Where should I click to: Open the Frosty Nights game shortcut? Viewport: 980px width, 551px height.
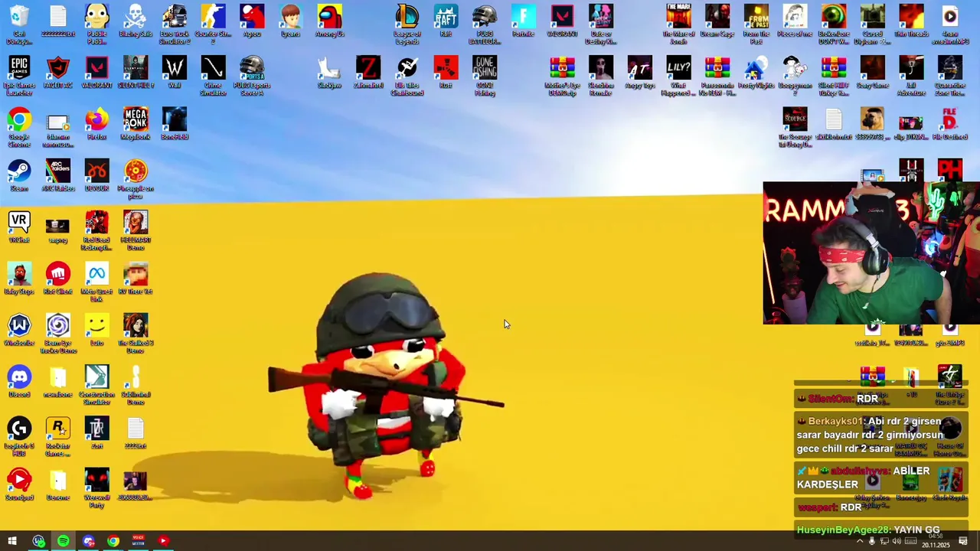click(756, 73)
